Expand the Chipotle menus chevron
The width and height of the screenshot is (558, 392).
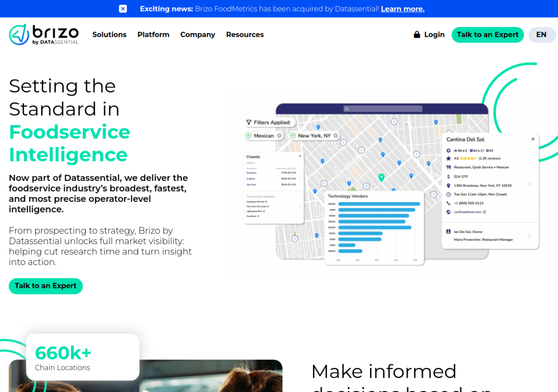(x=300, y=176)
